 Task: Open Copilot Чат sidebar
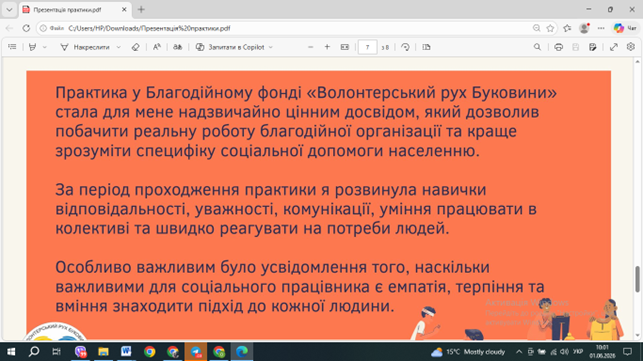tap(625, 28)
